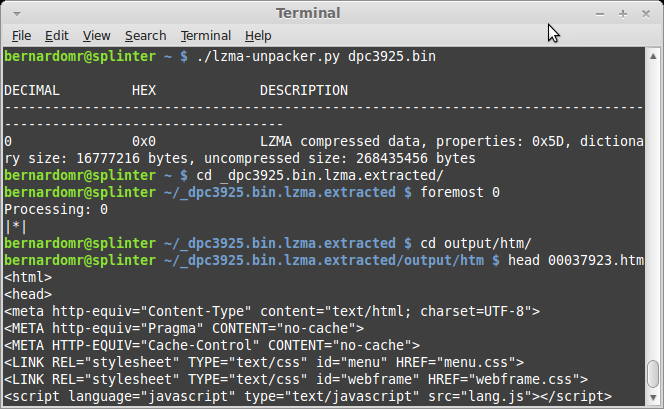Click the text "./lzma-unpacker.py dpc3925.bin"
664x409 pixels.
tap(316, 57)
